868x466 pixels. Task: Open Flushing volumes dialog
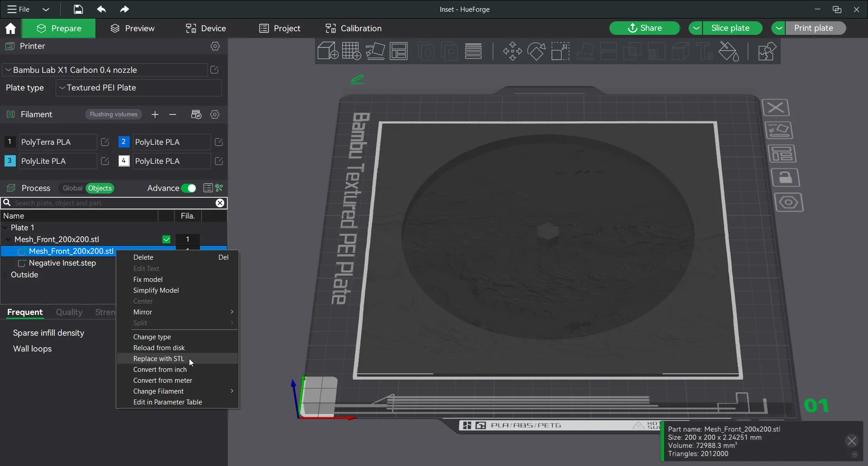coord(113,114)
